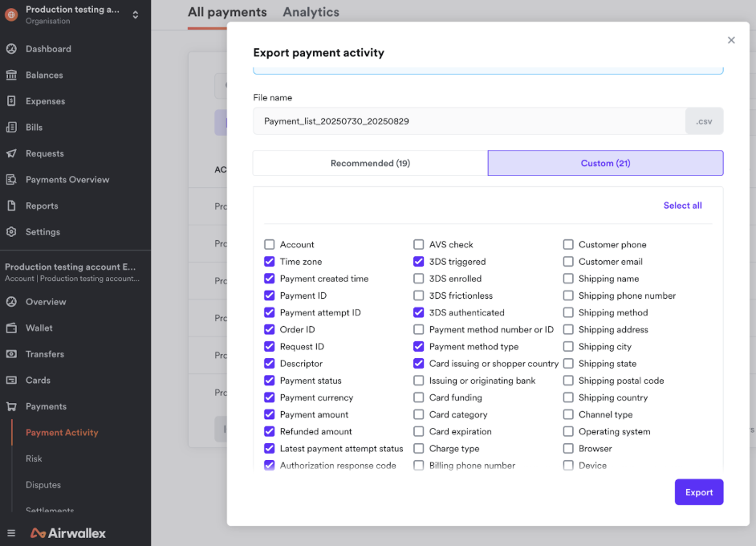The image size is (756, 546).
Task: Click the File name input field
Action: pyautogui.click(x=469, y=121)
